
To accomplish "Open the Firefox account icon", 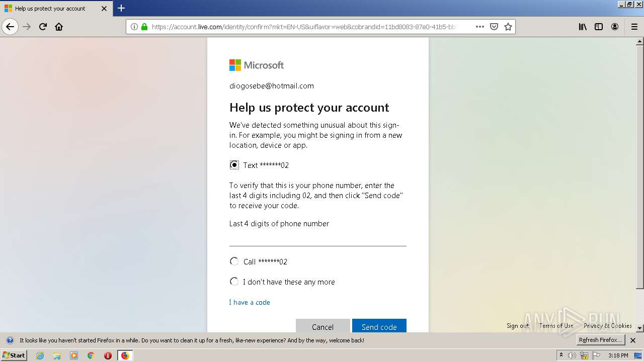I will [x=615, y=27].
